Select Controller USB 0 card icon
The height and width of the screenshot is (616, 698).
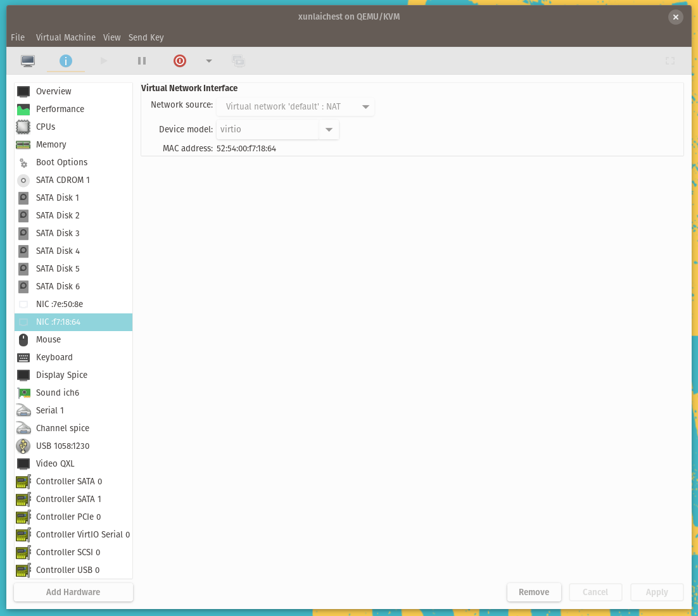(x=23, y=570)
